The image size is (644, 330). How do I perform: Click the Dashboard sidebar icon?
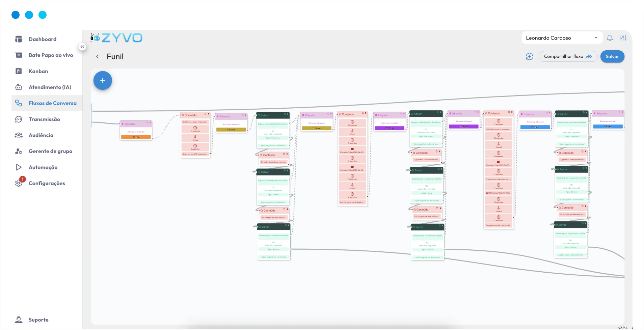tap(19, 39)
